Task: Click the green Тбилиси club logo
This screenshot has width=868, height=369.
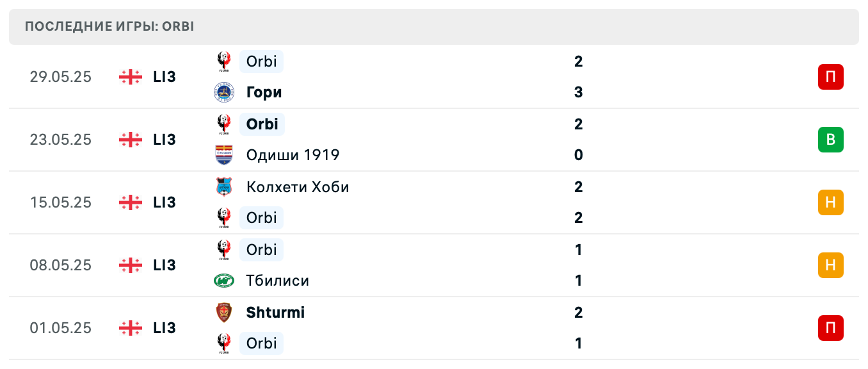Action: pyautogui.click(x=223, y=281)
